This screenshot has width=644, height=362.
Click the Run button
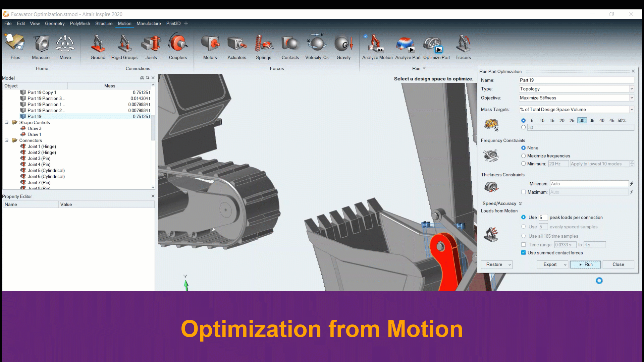[585, 264]
